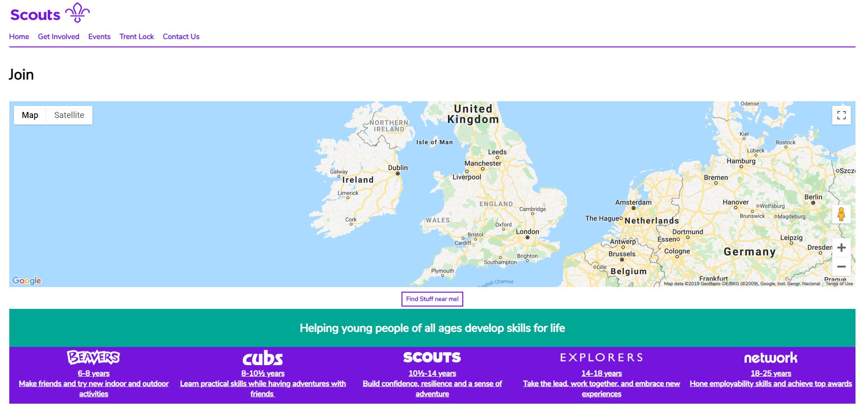
Task: Click Cardiff label on the map
Action: pos(463,243)
